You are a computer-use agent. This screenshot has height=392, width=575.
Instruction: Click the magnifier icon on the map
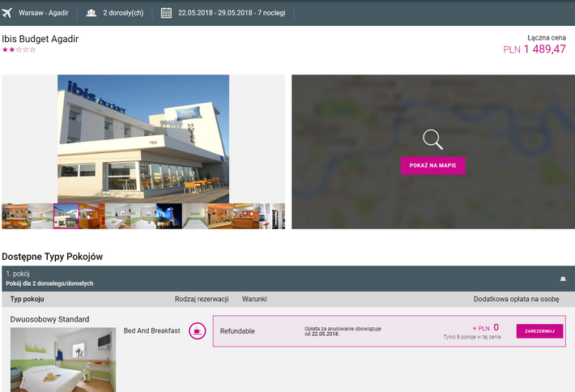click(433, 139)
